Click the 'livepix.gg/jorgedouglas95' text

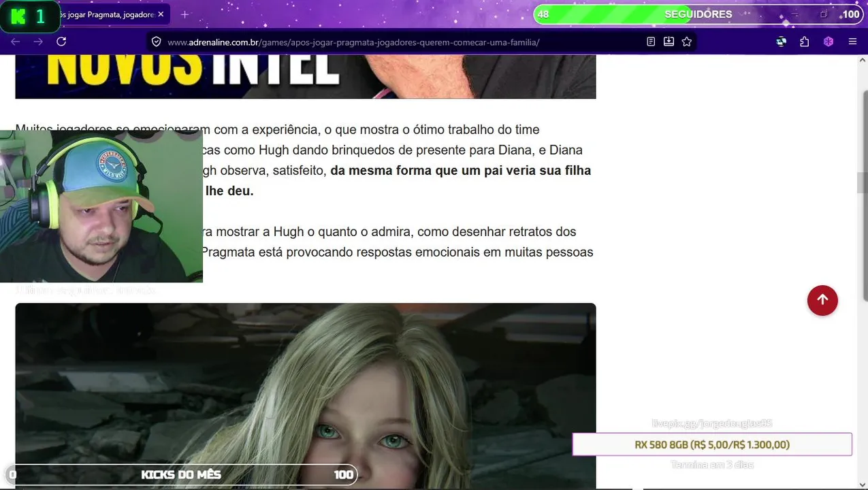[712, 423]
